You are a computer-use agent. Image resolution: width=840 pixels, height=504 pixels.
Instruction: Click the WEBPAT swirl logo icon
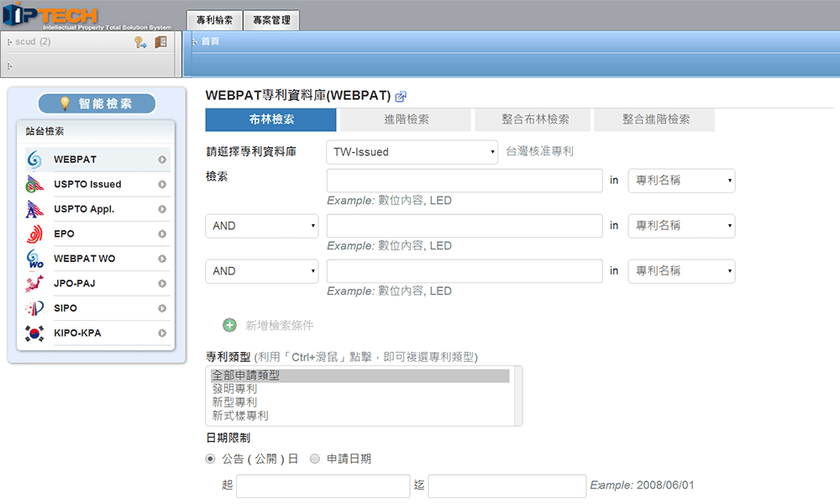click(x=34, y=160)
